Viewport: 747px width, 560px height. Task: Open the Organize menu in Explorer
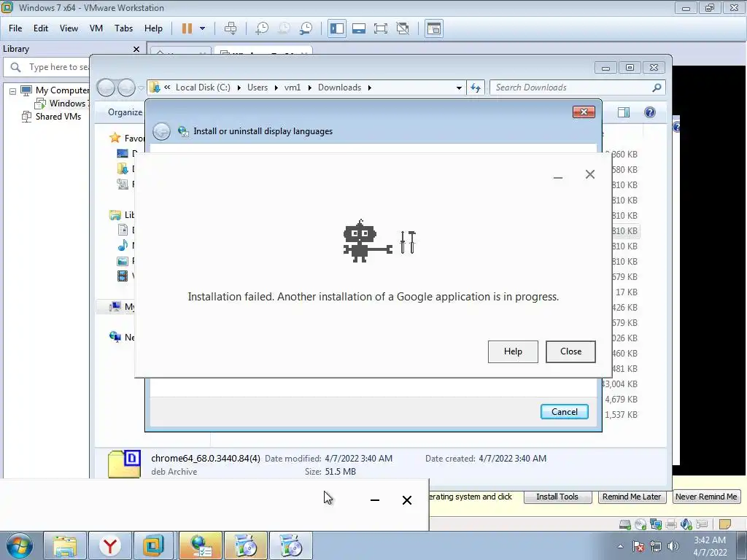coord(125,112)
